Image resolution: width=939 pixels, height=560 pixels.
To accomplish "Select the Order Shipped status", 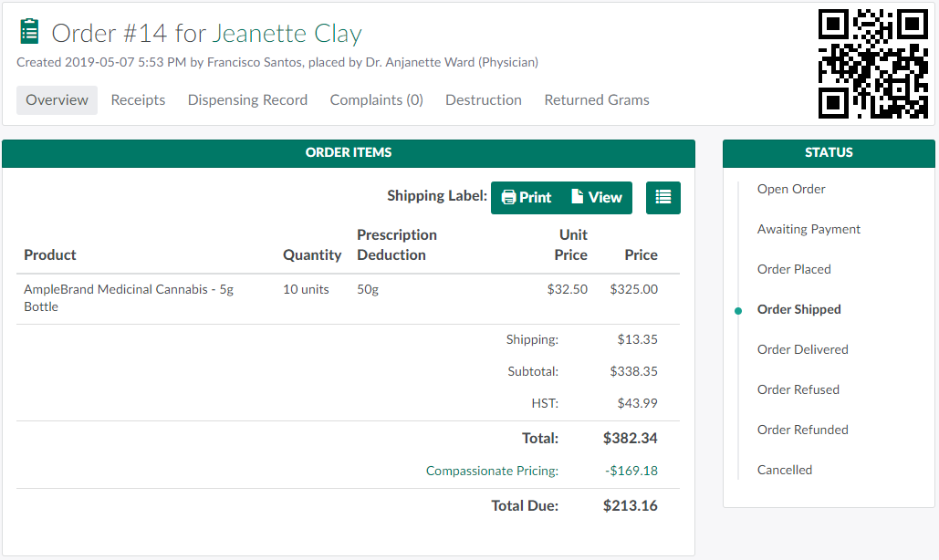I will 798,309.
